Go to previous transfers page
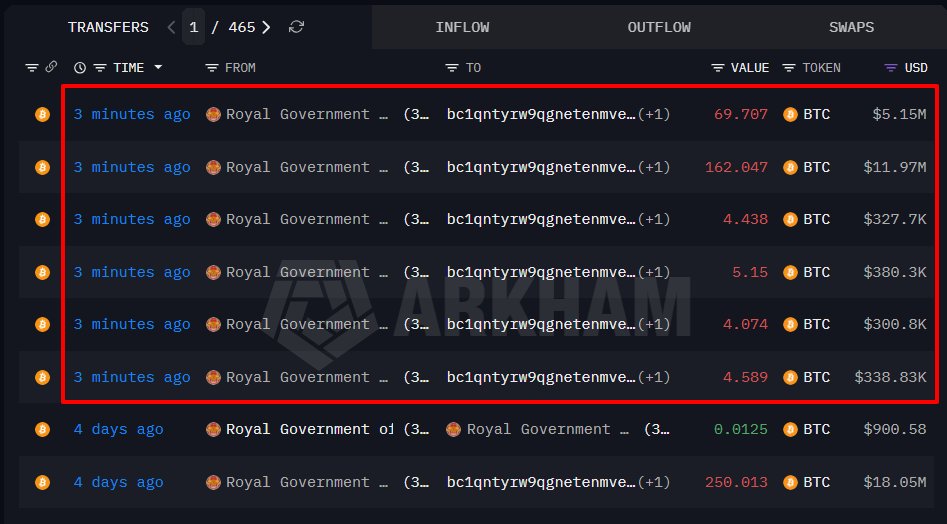 point(172,27)
